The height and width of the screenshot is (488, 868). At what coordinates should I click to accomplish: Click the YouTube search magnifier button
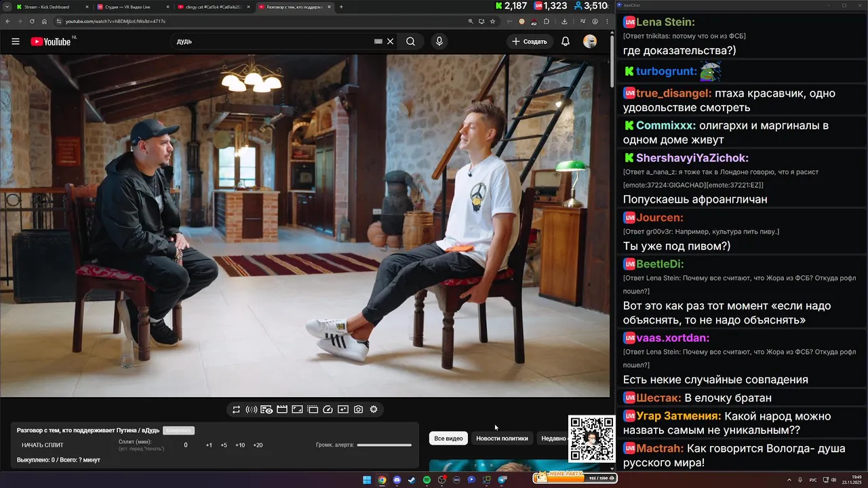pyautogui.click(x=410, y=41)
